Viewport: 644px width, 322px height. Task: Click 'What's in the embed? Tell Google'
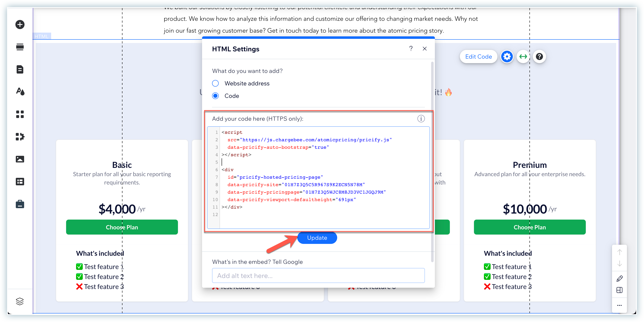point(257,262)
